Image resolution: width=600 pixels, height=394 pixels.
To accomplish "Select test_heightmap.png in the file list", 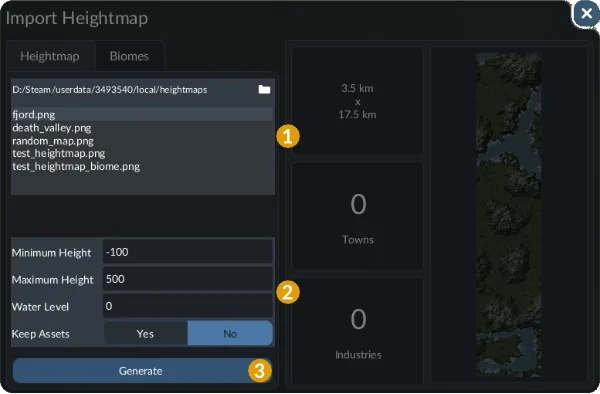I will click(x=142, y=153).
